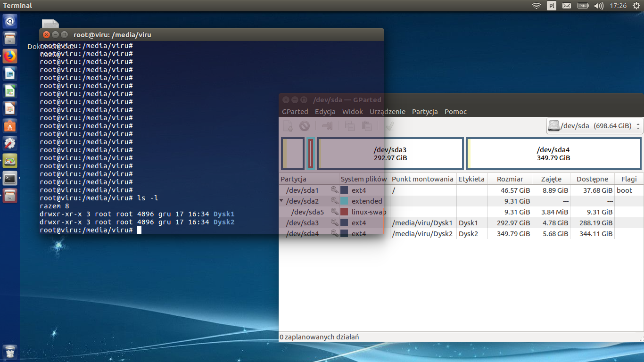Click the key icon in the /dev/sda4 row
The height and width of the screenshot is (362, 644).
(335, 233)
